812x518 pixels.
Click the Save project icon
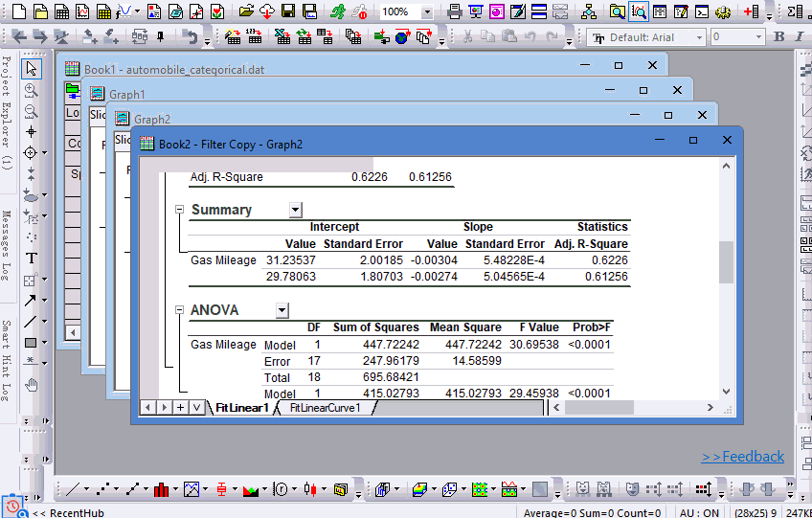(287, 11)
